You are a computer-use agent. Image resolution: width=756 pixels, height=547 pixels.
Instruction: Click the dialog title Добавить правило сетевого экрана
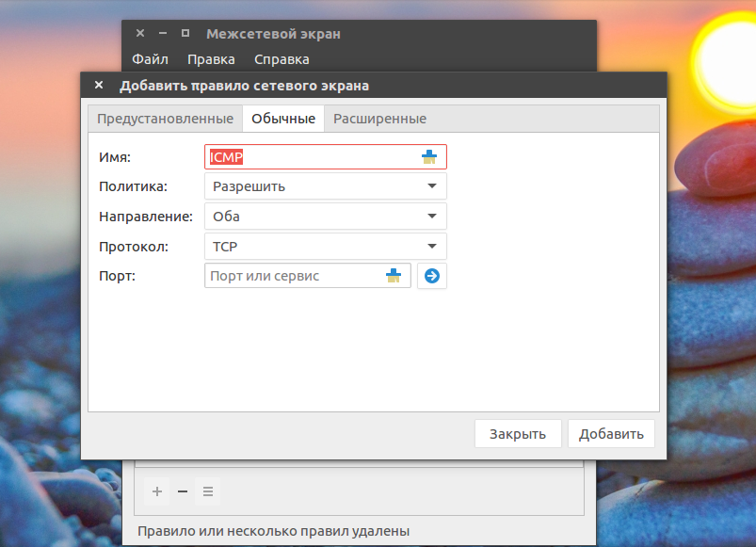point(245,86)
